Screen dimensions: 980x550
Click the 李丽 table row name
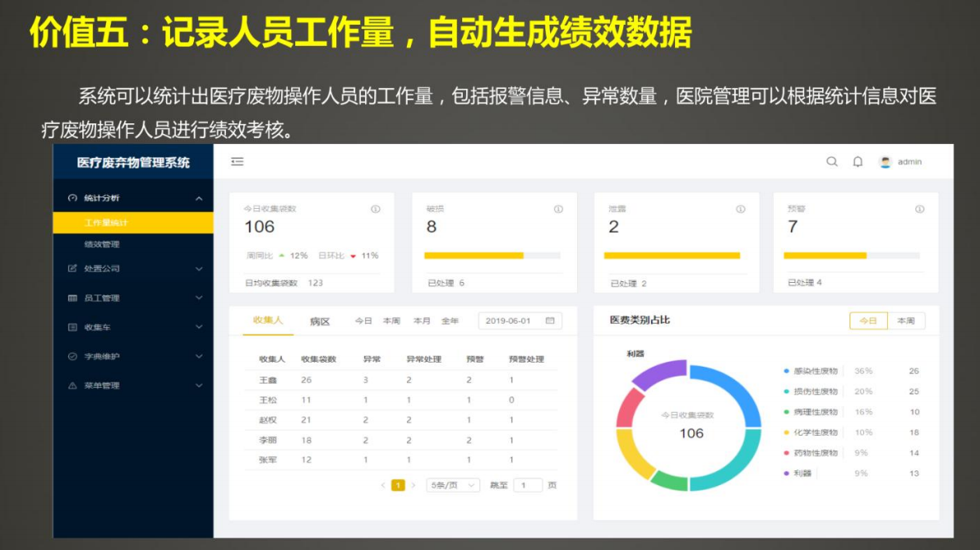pyautogui.click(x=268, y=440)
